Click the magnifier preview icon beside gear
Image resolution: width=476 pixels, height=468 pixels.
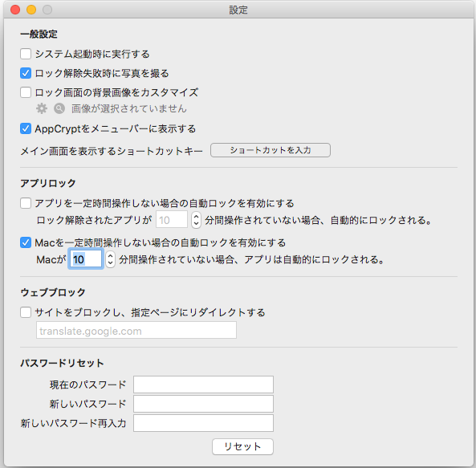(x=59, y=108)
